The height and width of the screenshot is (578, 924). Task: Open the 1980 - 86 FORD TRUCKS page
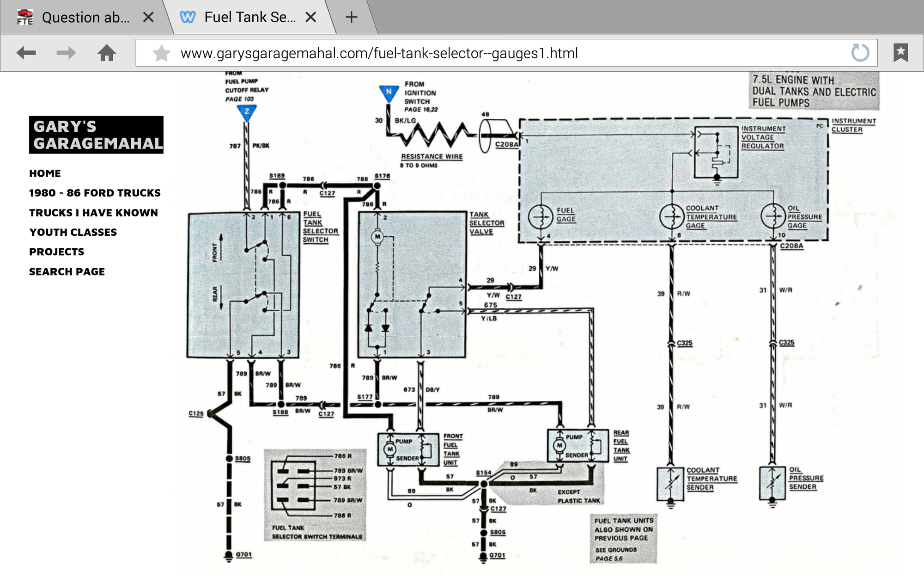(95, 193)
